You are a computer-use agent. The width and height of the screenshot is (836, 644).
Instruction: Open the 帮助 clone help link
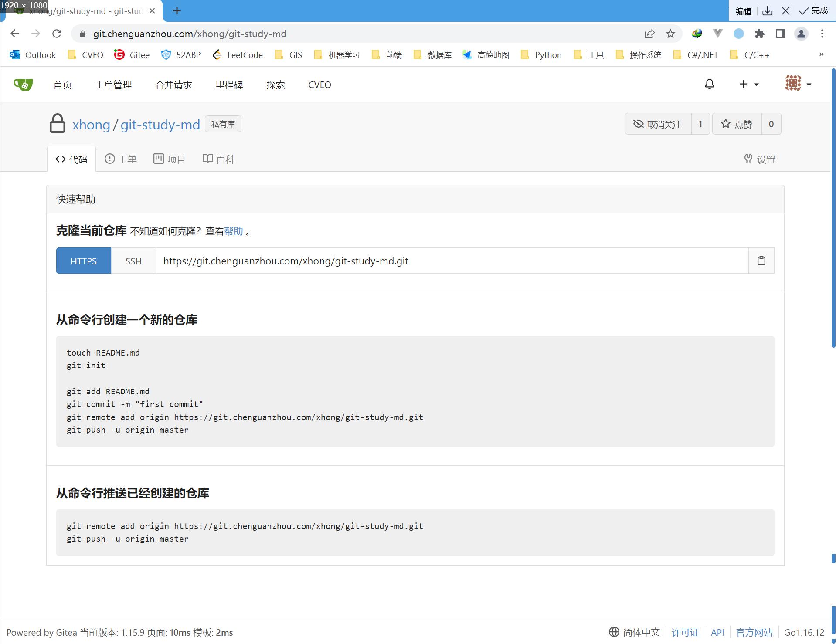coord(233,231)
